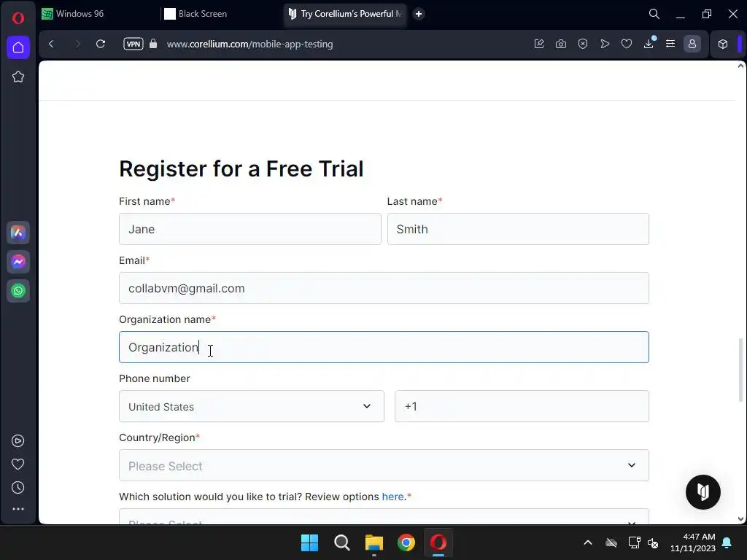Open the Corellium chat widget button
This screenshot has width=747, height=560.
703,492
